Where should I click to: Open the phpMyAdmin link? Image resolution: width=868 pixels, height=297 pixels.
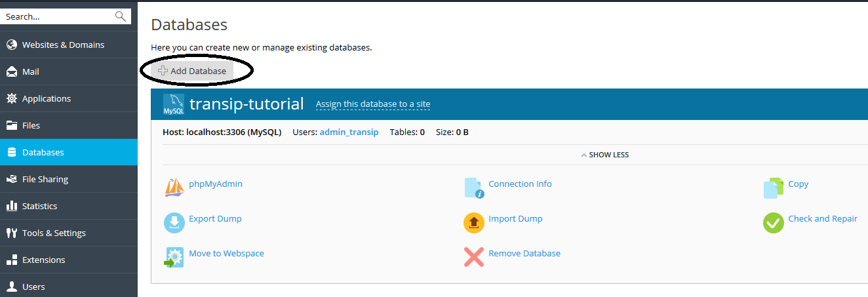coord(216,184)
